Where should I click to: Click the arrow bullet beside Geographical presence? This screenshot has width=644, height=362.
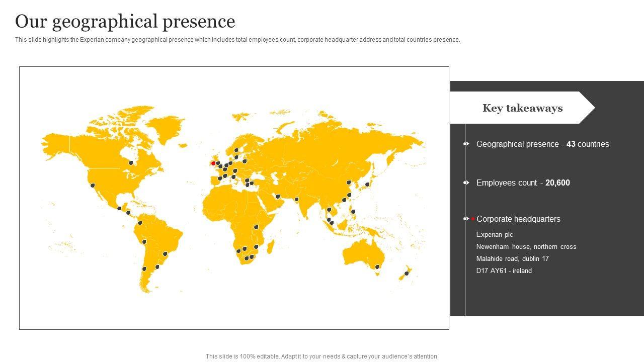466,144
